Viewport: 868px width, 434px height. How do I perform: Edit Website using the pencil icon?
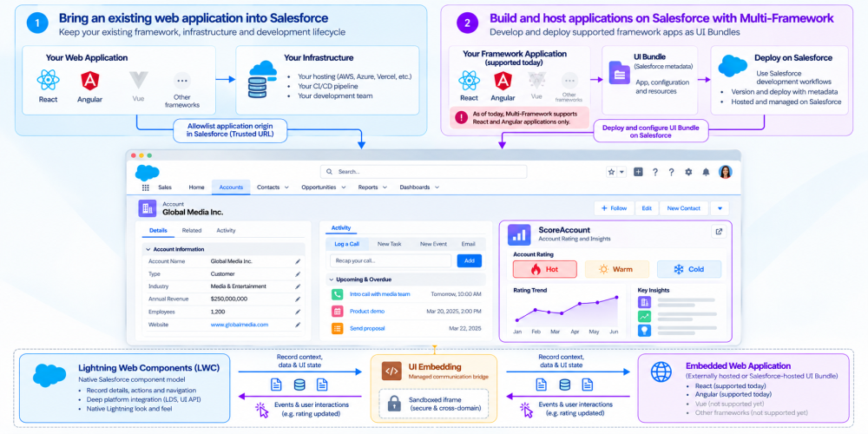click(x=298, y=325)
